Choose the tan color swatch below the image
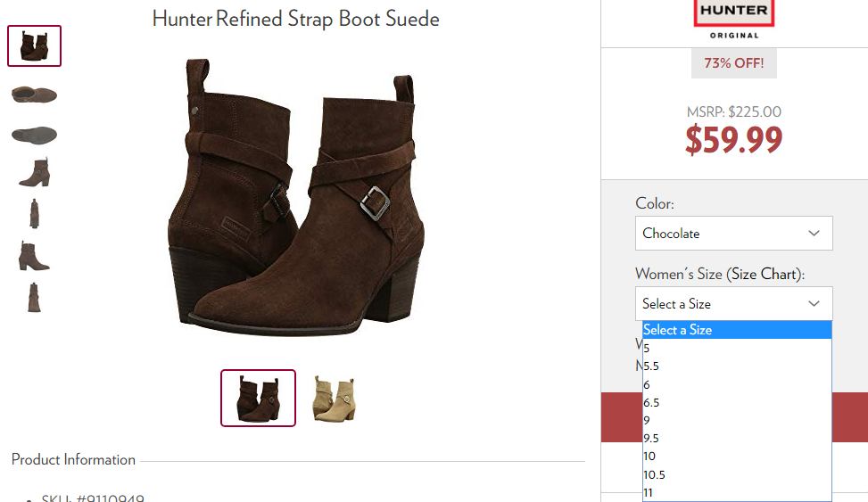The width and height of the screenshot is (868, 502). 335,399
